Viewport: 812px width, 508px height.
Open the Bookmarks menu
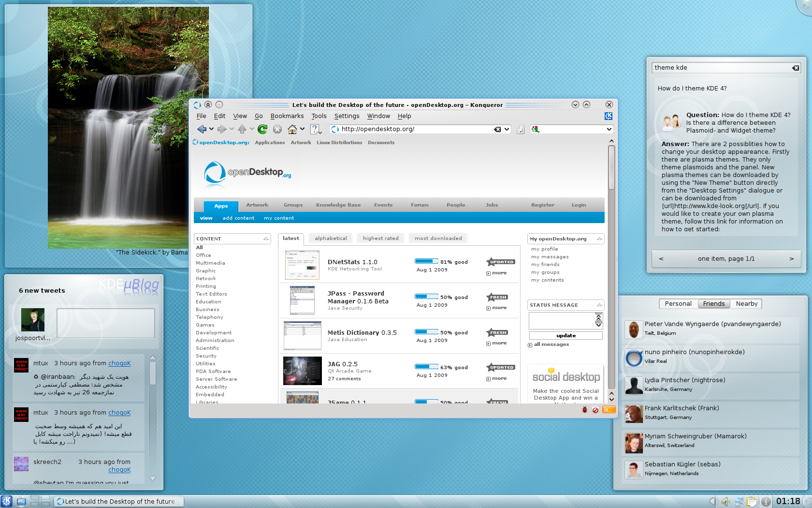tap(287, 116)
